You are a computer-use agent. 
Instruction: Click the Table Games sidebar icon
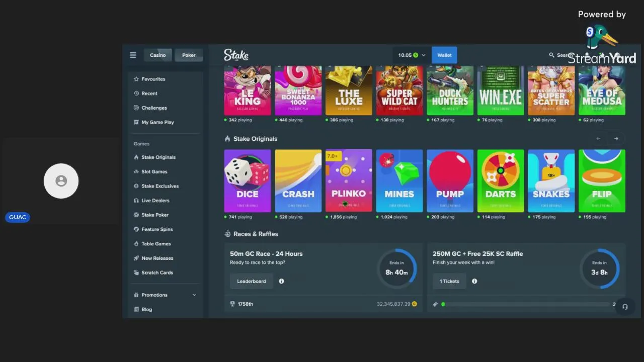tap(136, 244)
